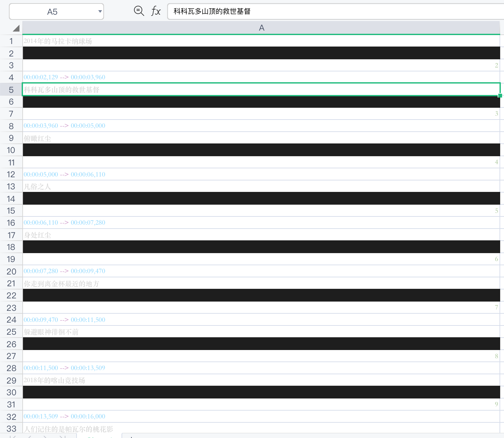This screenshot has width=504, height=438.
Task: Click the A5 name box field
Action: click(x=53, y=12)
